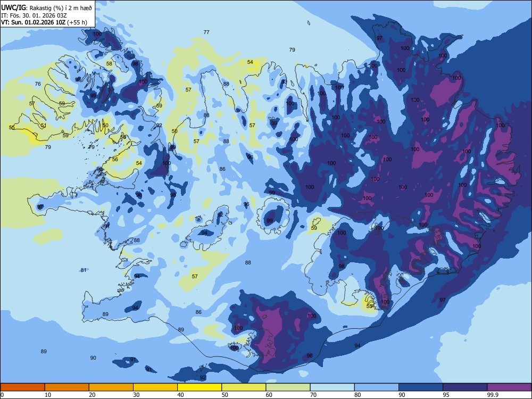Screen dimensions: 532x399
Task: Click the legend tick label '95'
Action: coord(446,395)
